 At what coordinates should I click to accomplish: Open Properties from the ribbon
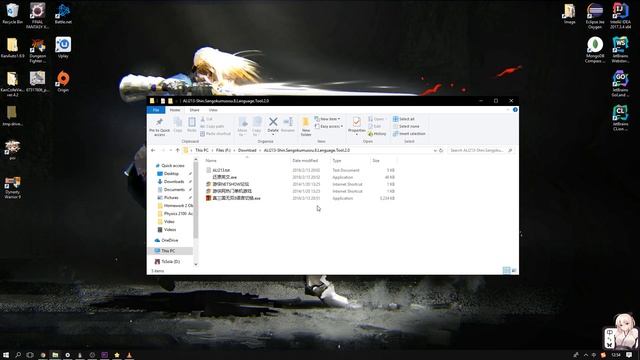point(356,125)
